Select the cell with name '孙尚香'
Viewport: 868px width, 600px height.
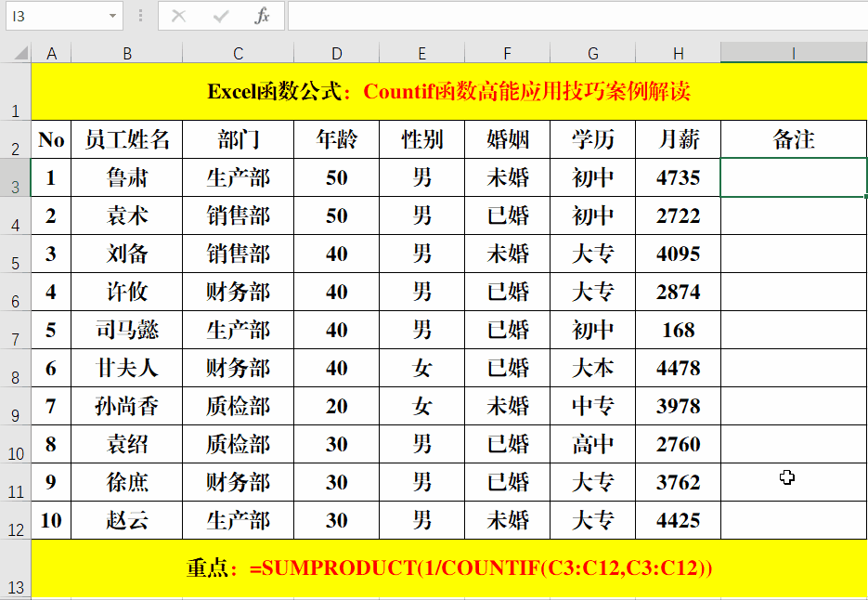[127, 406]
